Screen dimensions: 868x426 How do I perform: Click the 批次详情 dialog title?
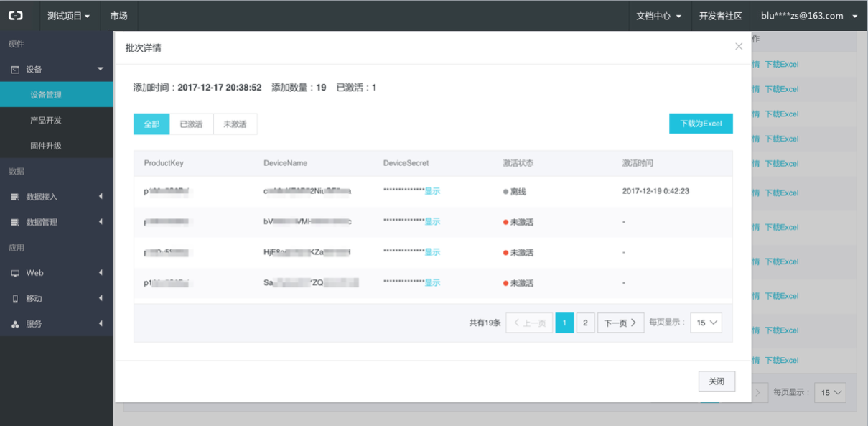143,48
